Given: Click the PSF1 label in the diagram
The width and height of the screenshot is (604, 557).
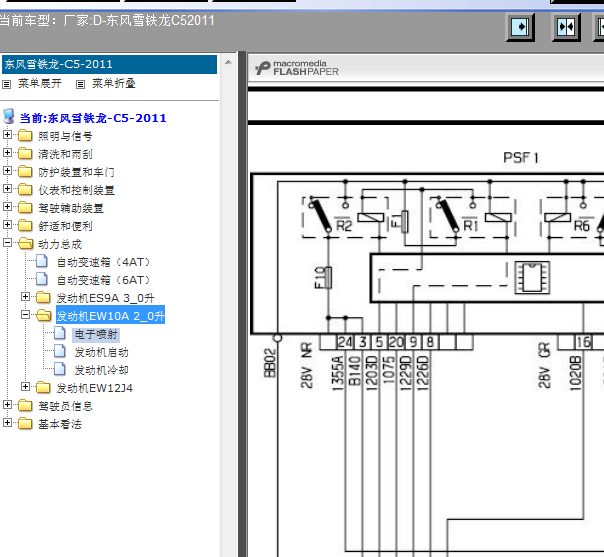Looking at the screenshot, I should tap(520, 157).
